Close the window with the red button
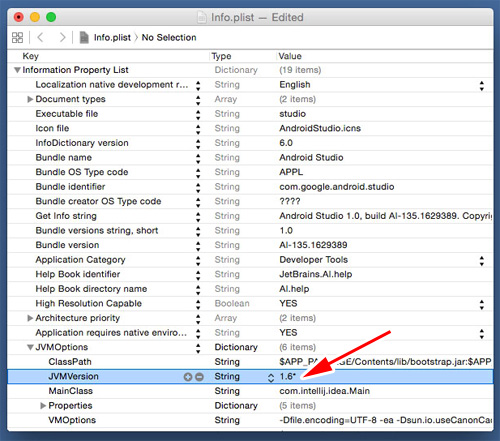The image size is (500, 441). [x=19, y=17]
